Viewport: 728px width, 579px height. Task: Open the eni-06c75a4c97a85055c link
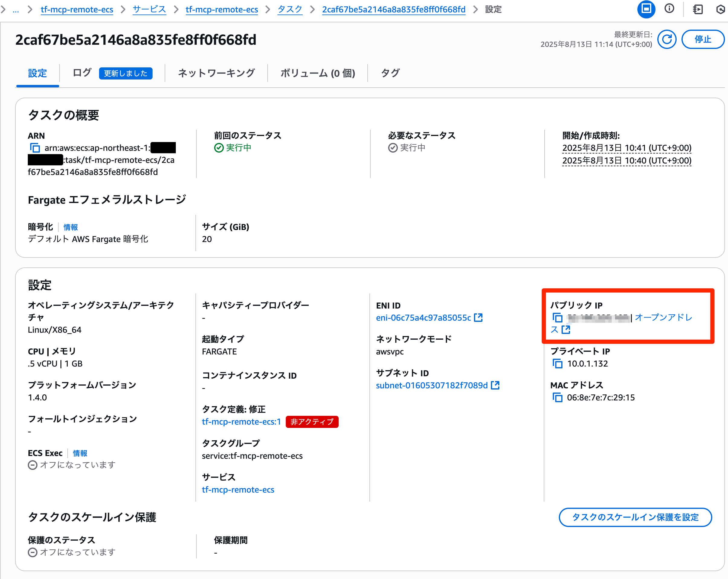pyautogui.click(x=424, y=318)
